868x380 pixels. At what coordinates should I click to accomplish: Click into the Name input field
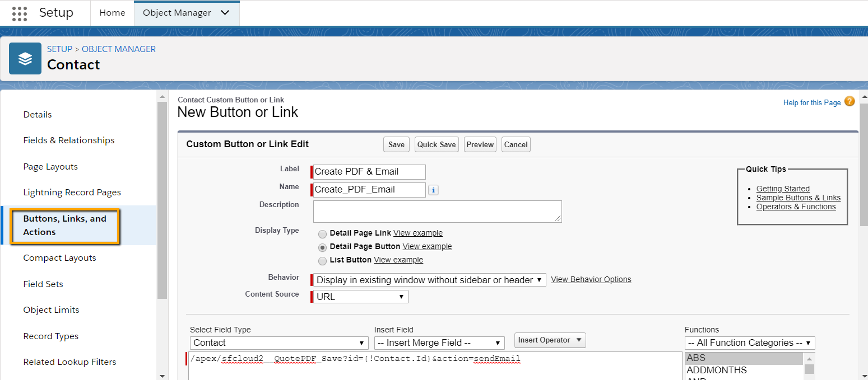click(369, 190)
